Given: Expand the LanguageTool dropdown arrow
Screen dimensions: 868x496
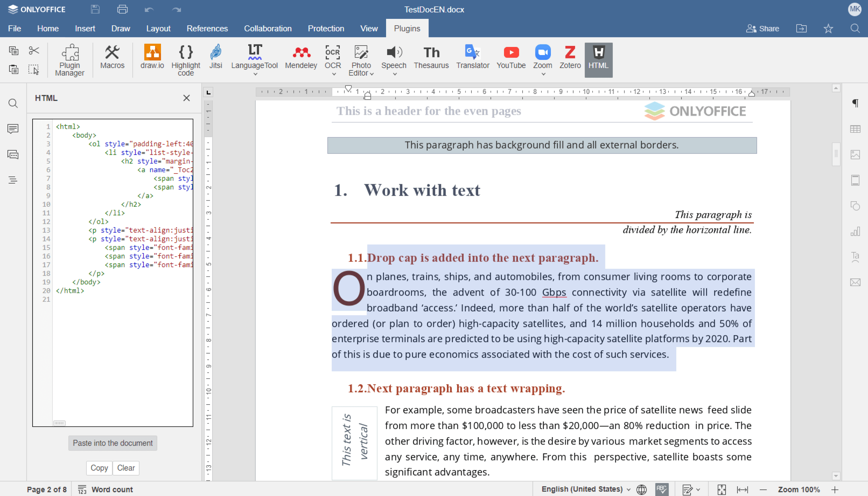Looking at the screenshot, I should [255, 74].
